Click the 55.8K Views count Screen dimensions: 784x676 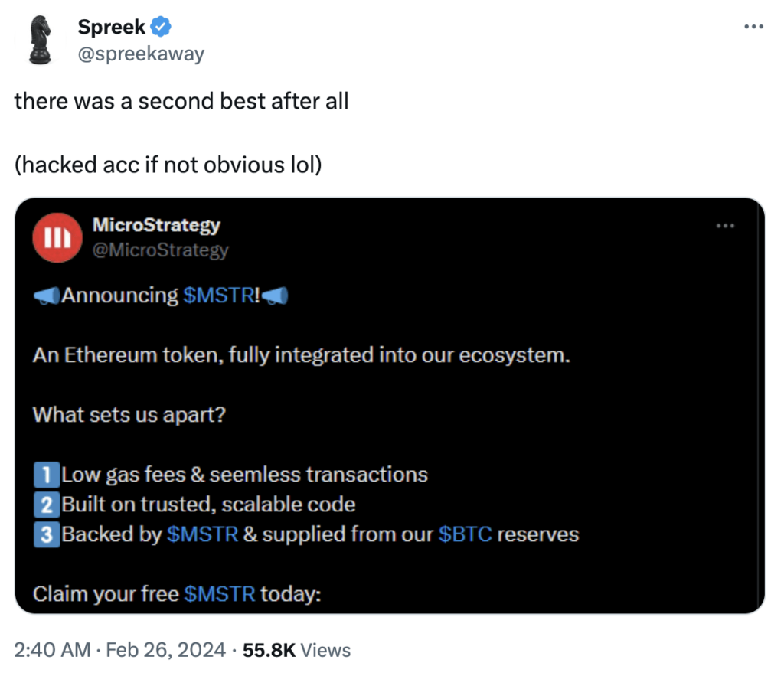click(x=296, y=650)
